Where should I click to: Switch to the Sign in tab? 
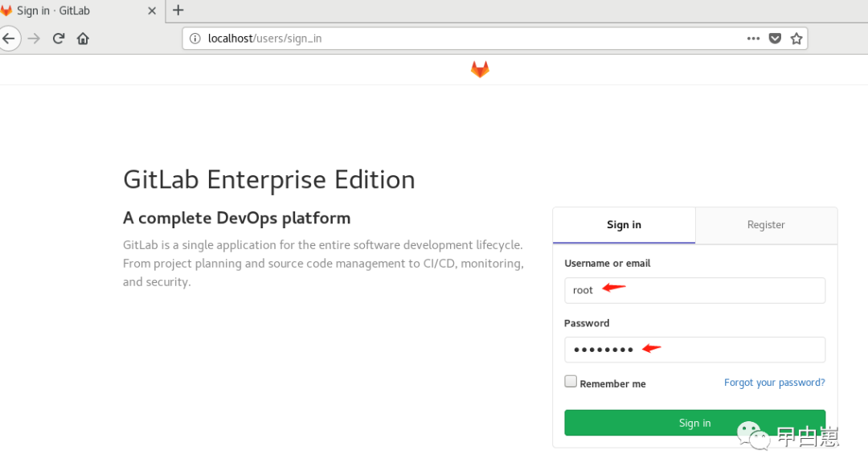[x=624, y=225]
